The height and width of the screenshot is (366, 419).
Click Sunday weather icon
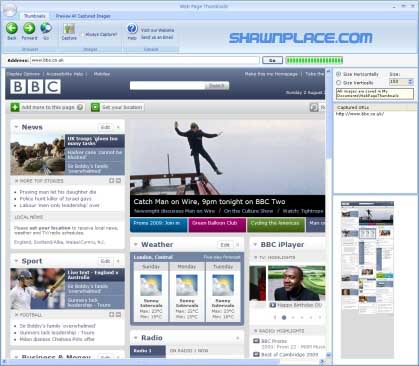coord(151,285)
